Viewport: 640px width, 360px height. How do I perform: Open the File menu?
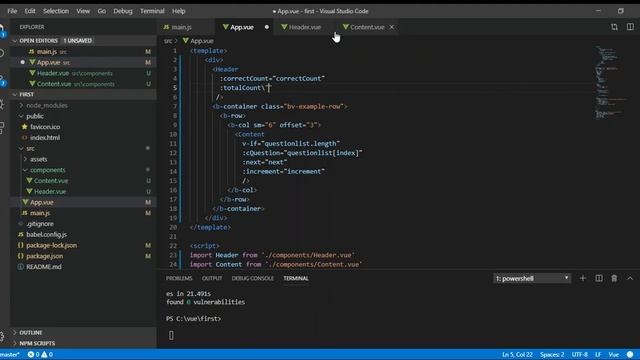(12, 11)
